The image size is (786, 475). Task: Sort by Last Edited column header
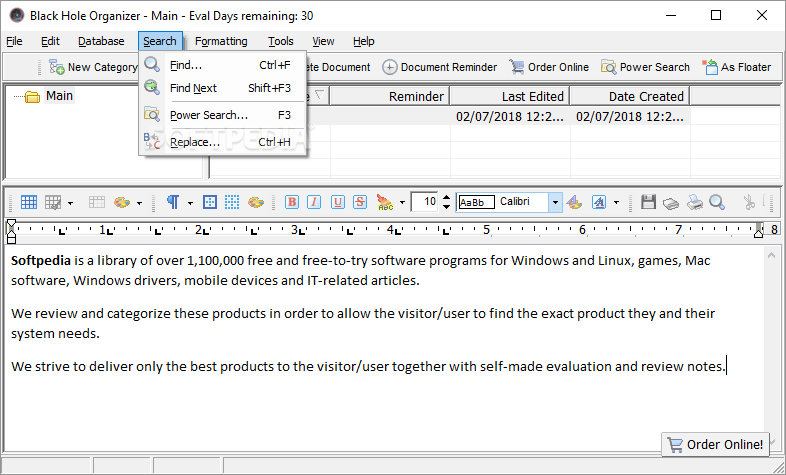tap(510, 96)
